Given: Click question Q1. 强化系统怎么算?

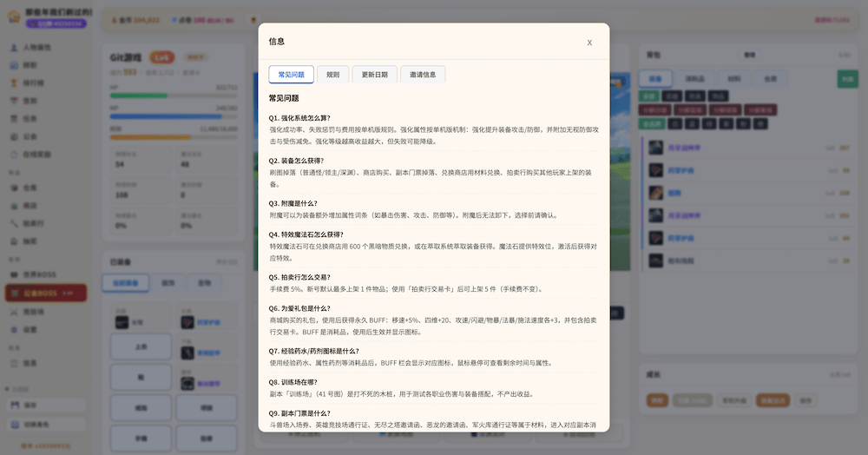Looking at the screenshot, I should point(299,118).
